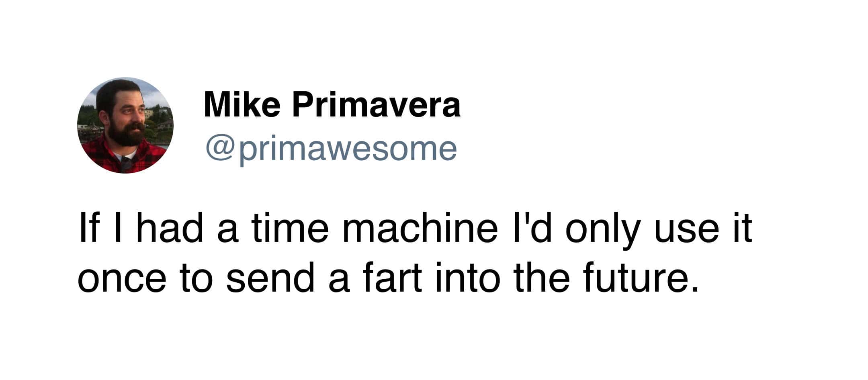Open the Mike Primavera display name link

(x=332, y=105)
